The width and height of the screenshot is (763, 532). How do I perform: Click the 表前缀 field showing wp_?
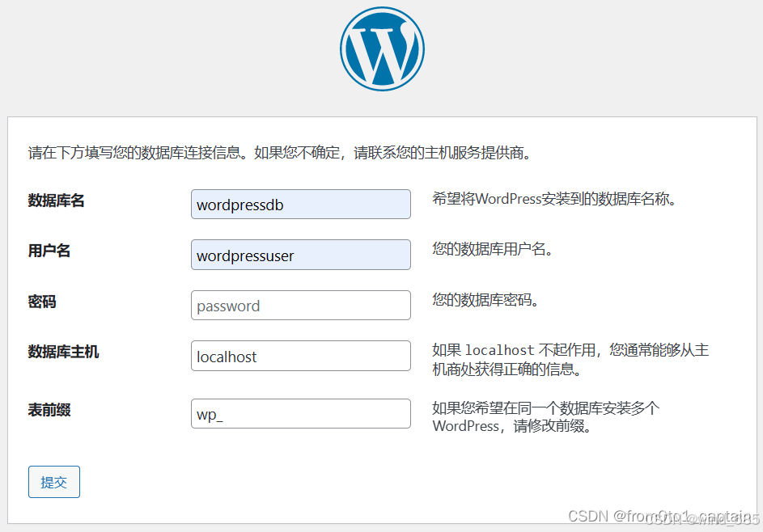[x=301, y=414]
